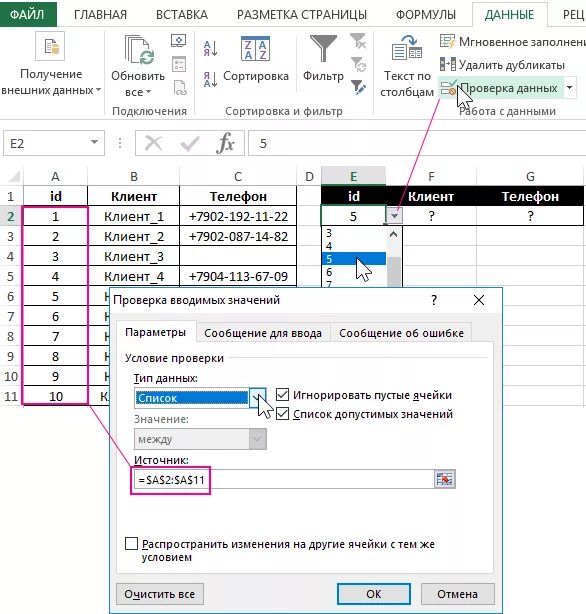Click cell with Клиент_2
The height and width of the screenshot is (614, 586).
(x=134, y=237)
